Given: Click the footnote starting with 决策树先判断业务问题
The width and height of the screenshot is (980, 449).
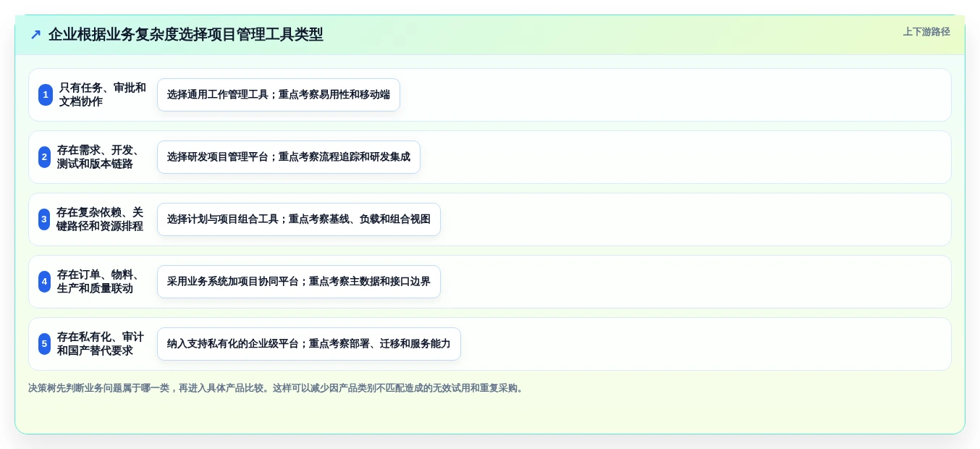Looking at the screenshot, I should 276,388.
